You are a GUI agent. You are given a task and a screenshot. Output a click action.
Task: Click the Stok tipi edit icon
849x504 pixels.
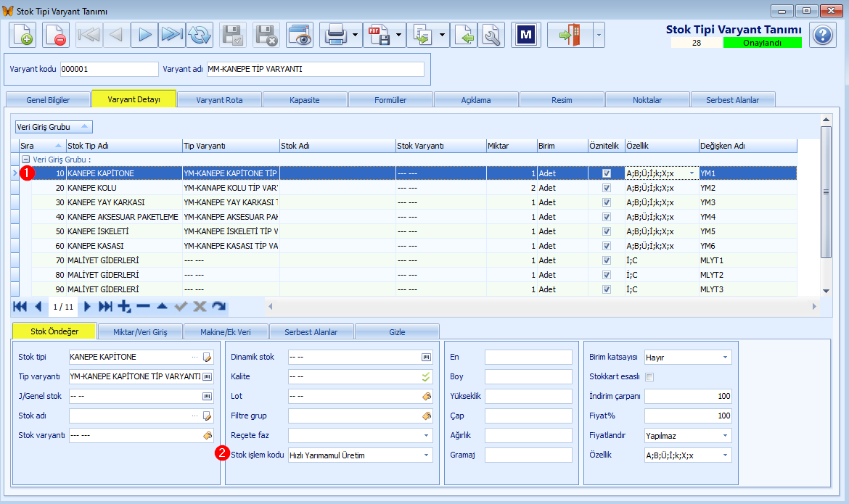207,358
